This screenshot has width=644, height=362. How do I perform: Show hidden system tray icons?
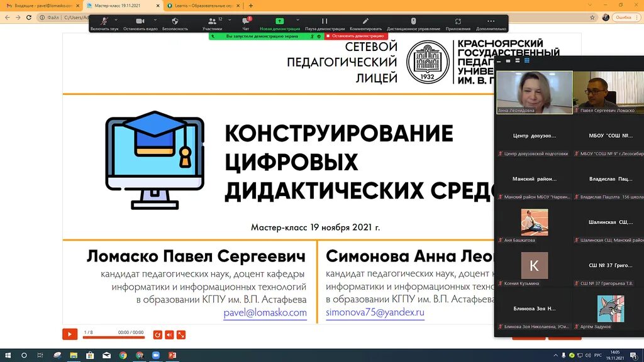click(x=556, y=356)
